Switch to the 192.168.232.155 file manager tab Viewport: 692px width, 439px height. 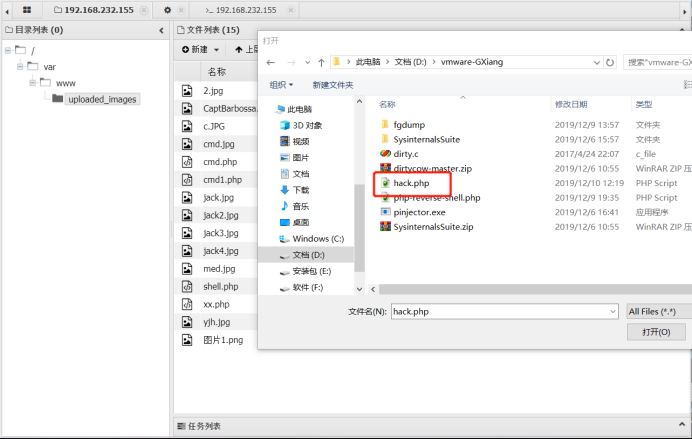point(94,10)
